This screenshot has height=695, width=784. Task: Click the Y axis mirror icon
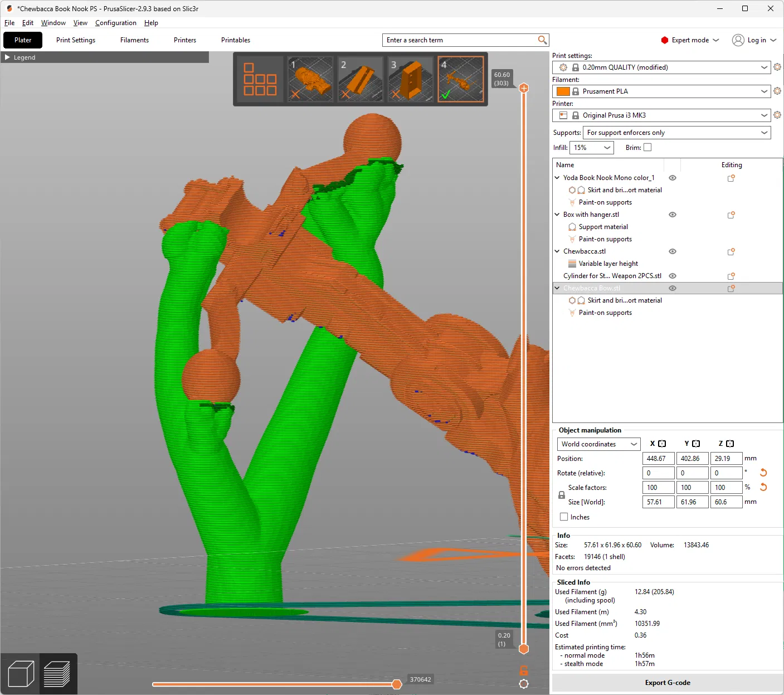coord(696,444)
